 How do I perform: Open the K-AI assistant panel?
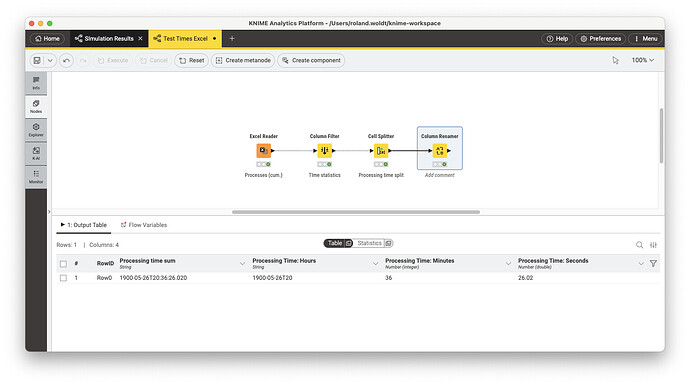pyautogui.click(x=36, y=153)
